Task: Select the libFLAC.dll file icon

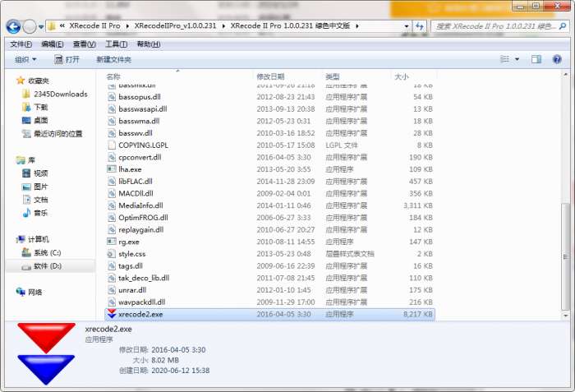Action: [112, 182]
